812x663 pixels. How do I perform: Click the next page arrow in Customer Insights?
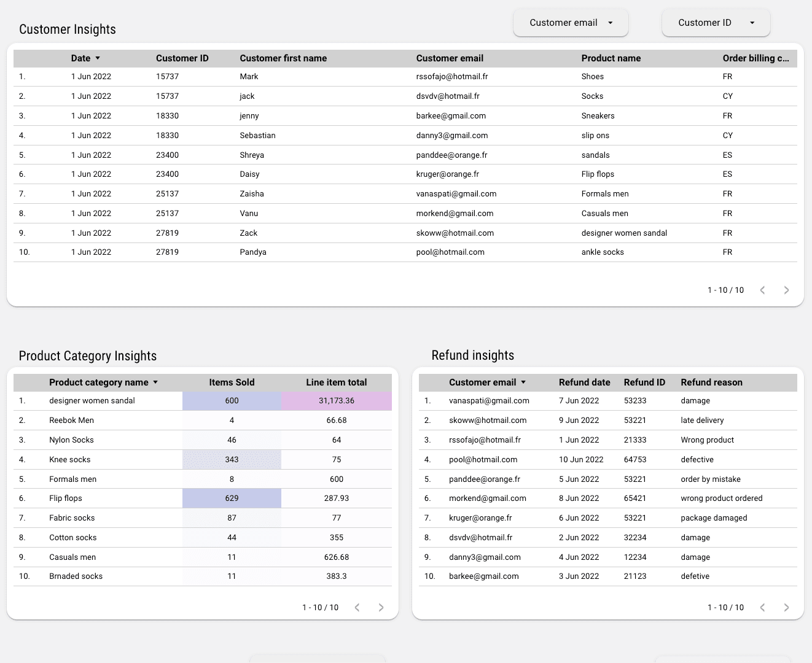[x=786, y=290]
